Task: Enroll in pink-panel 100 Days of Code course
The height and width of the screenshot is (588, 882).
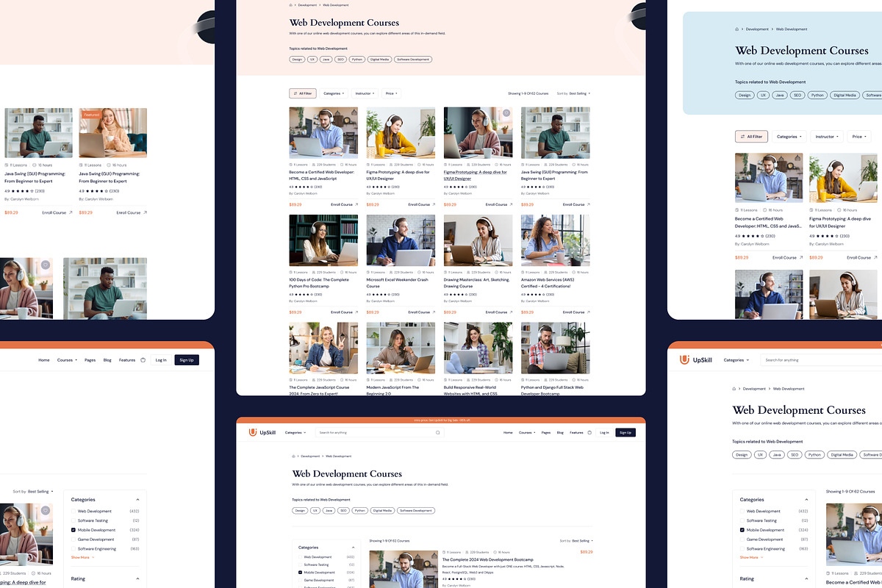Action: (344, 312)
